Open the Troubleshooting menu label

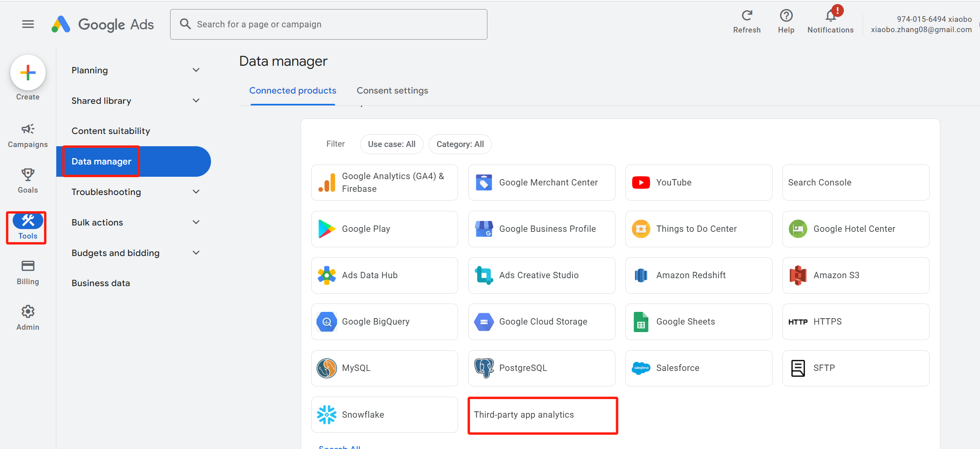(106, 192)
